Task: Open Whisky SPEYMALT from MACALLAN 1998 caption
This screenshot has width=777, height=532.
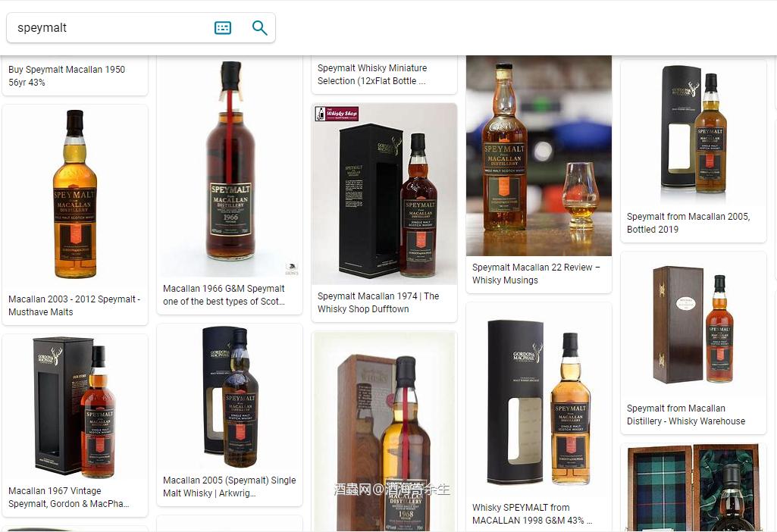Action: 532,514
